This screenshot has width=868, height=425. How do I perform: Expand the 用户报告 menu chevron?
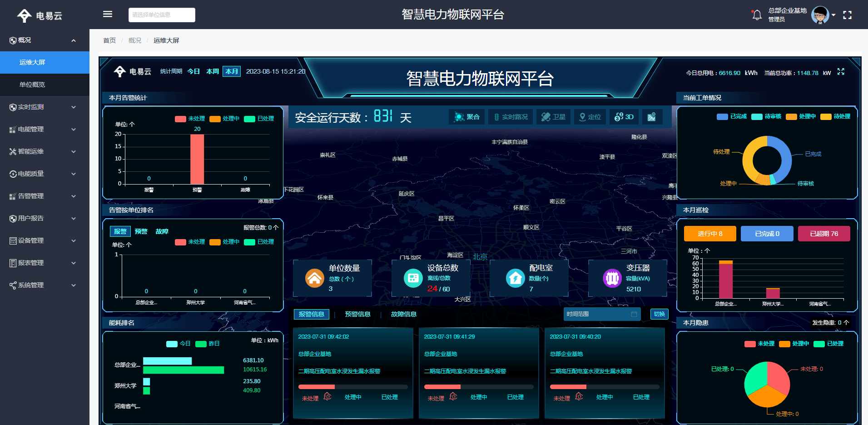point(74,219)
